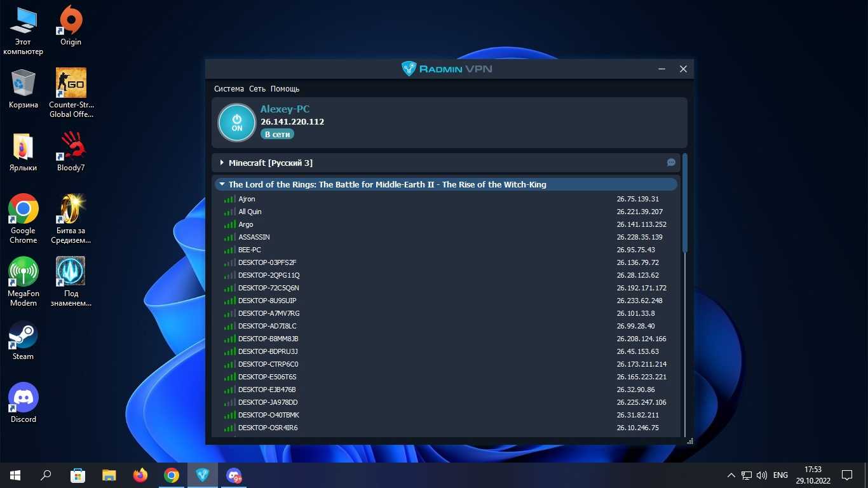This screenshot has height=488, width=868.
Task: Click the peer list vertical scrollbar thumb
Action: pyautogui.click(x=685, y=203)
